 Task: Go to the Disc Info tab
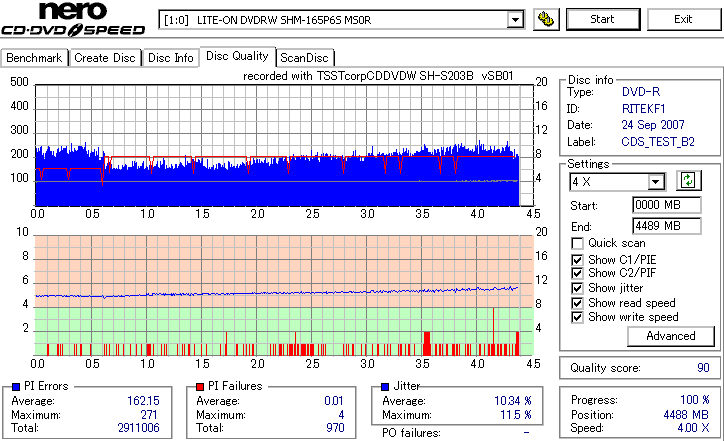170,58
